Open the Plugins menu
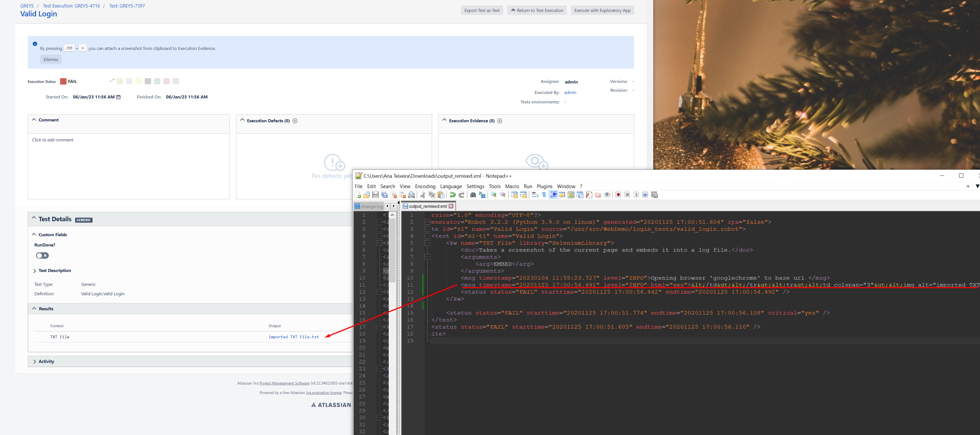980x435 pixels. 544,186
